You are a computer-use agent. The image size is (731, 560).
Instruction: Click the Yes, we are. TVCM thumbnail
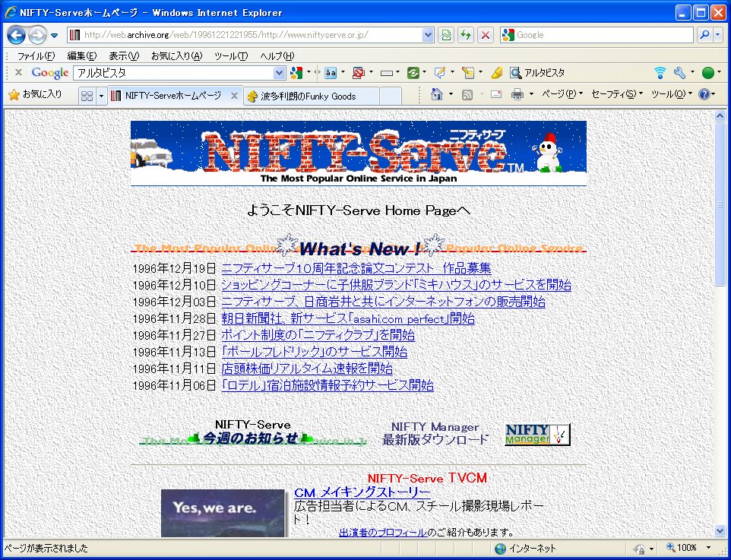tap(223, 513)
